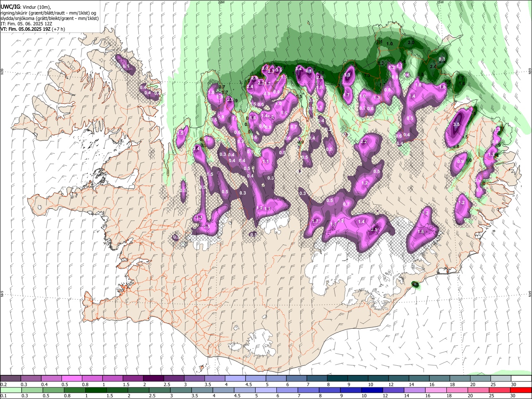Click the 'rigning/skúrir' legend description line
This screenshot has width=532, height=399.
pyautogui.click(x=48, y=13)
